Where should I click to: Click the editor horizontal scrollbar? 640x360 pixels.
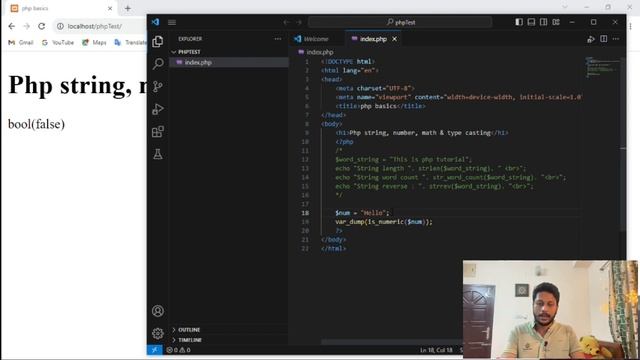(392, 342)
